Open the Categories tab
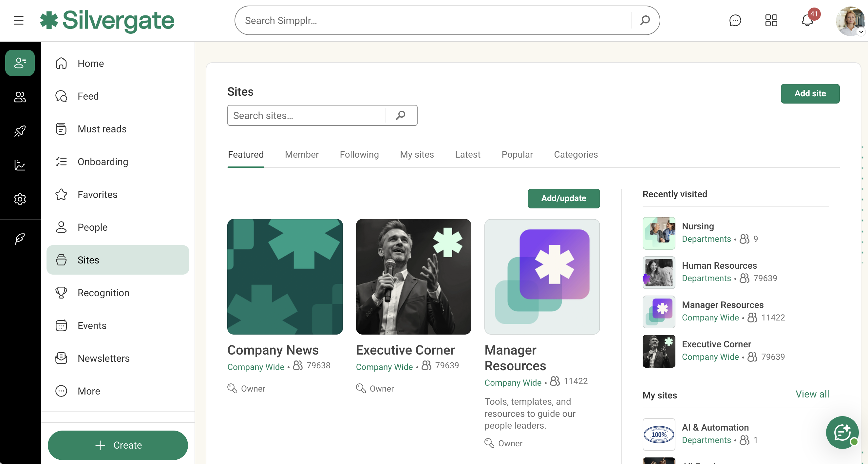The width and height of the screenshot is (868, 464). pyautogui.click(x=576, y=154)
